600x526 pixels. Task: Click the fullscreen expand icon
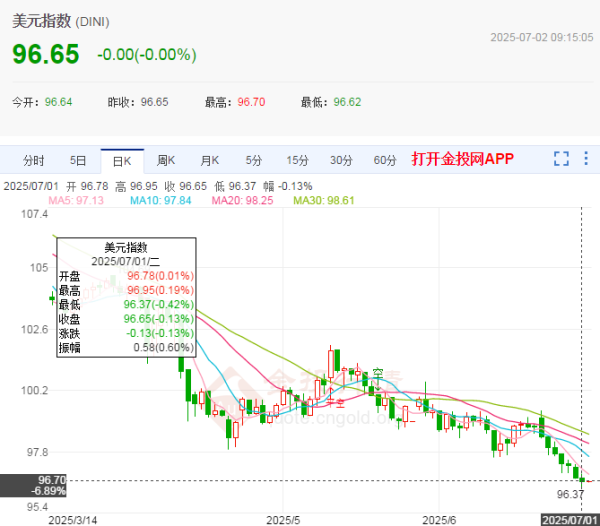click(x=561, y=158)
